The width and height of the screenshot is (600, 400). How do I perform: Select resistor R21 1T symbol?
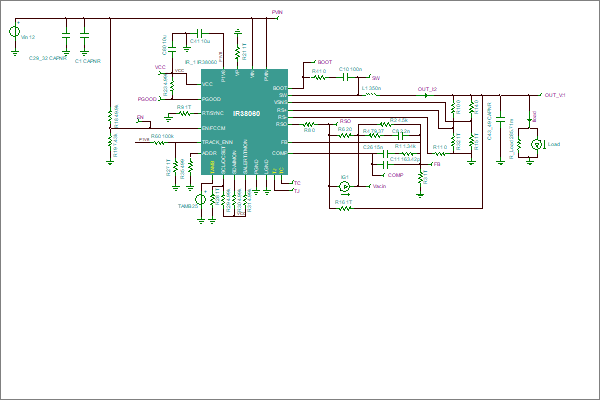point(238,52)
